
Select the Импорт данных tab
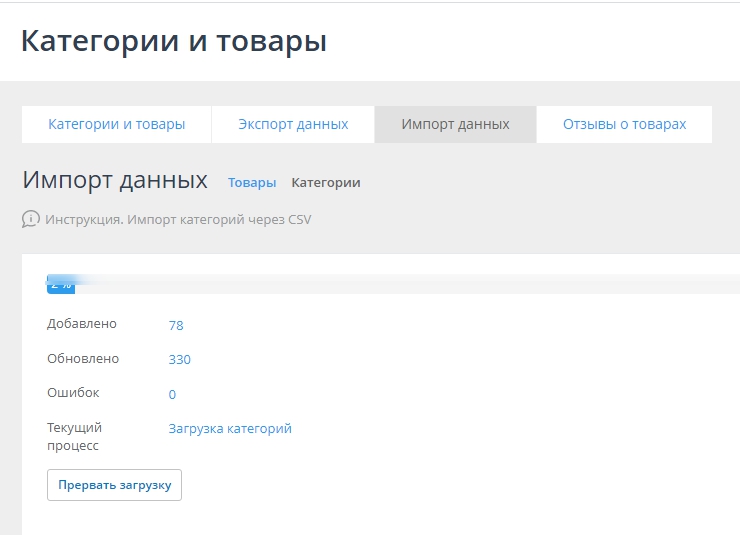pyautogui.click(x=455, y=125)
